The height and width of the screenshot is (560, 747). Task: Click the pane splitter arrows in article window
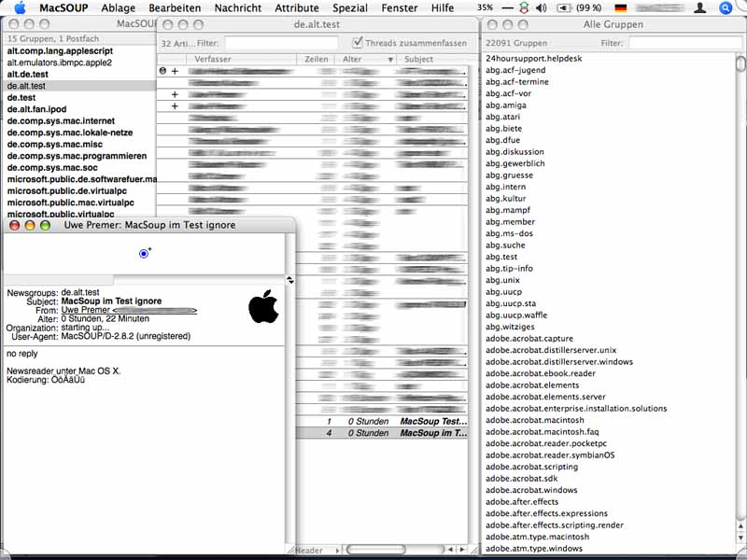coord(289,280)
